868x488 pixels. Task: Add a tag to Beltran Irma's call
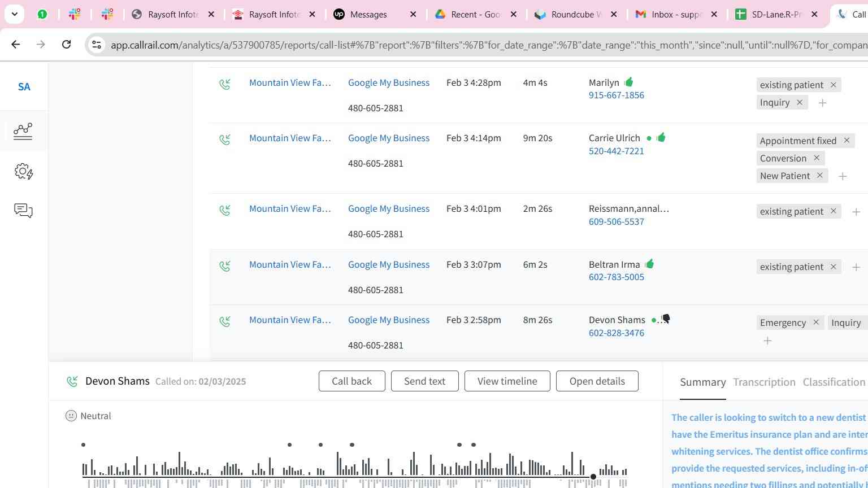pyautogui.click(x=856, y=267)
